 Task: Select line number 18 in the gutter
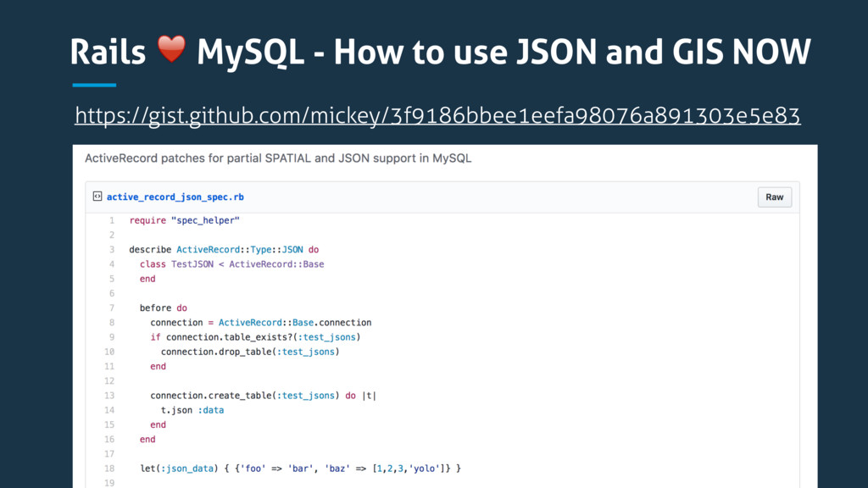click(x=109, y=469)
